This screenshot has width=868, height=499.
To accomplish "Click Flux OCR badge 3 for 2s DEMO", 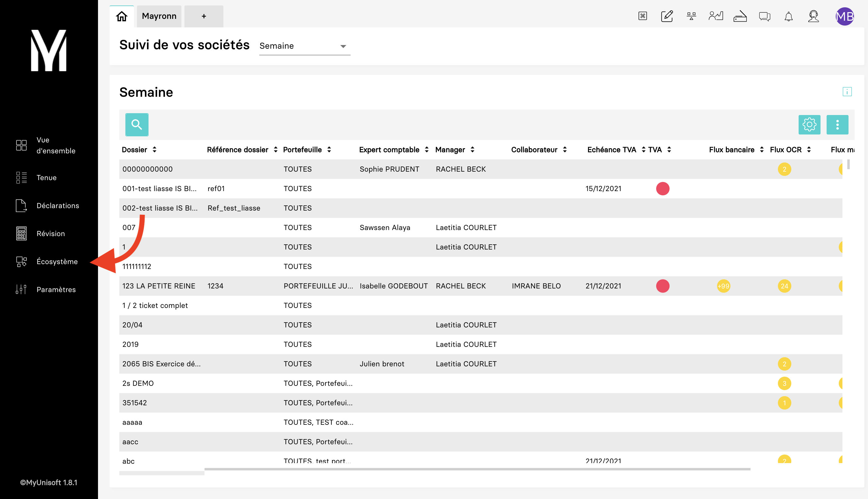I will [x=784, y=383].
